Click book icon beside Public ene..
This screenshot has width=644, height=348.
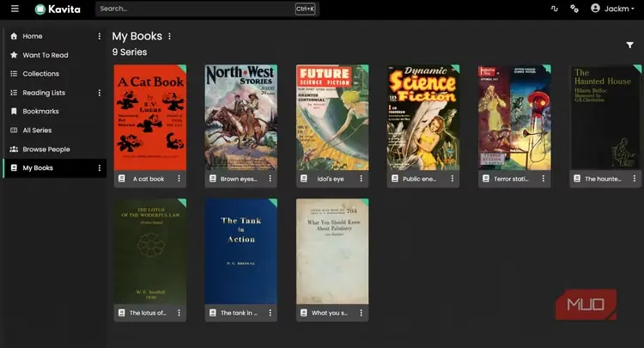pos(395,179)
